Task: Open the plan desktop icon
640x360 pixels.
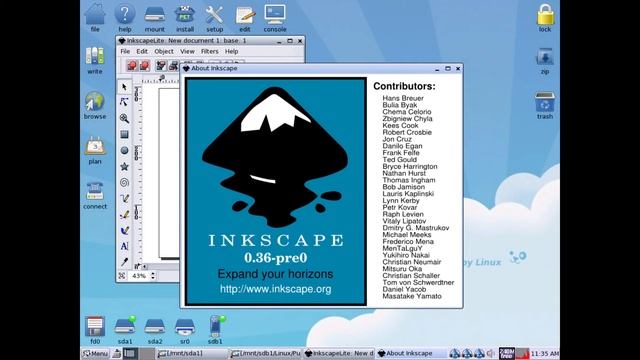Action: (95, 150)
